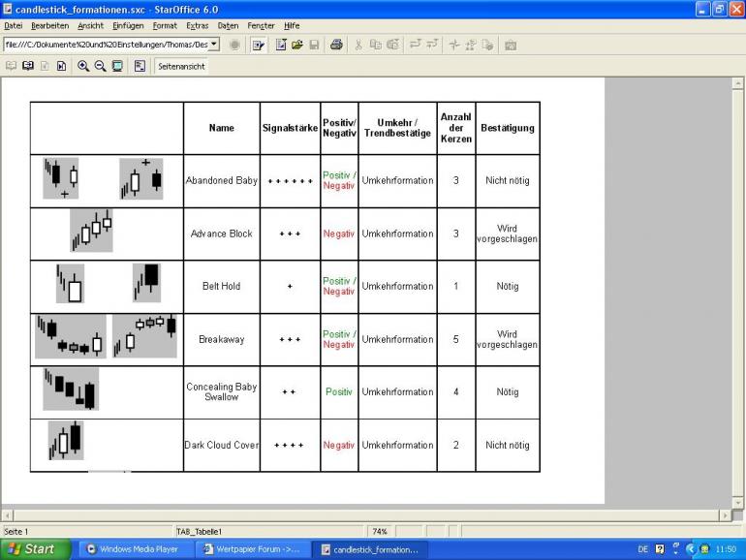Click the Print icon in the toolbar
The height and width of the screenshot is (560, 746).
click(x=336, y=45)
